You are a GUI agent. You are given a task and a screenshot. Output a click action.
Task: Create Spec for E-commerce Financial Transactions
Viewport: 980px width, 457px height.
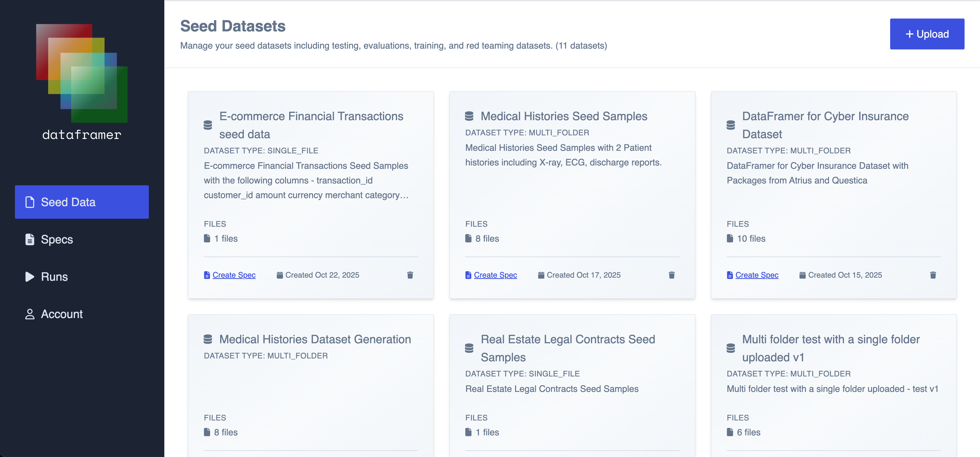(x=234, y=275)
